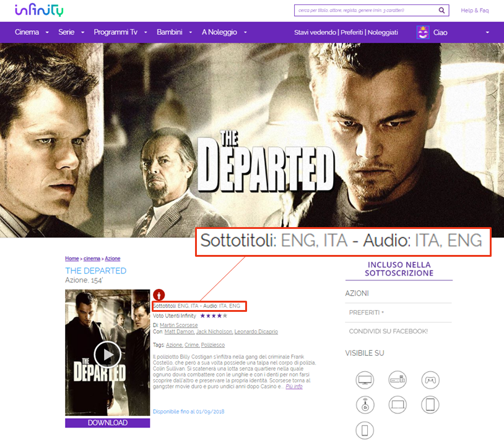Open the Ciao account dropdown arrow

pyautogui.click(x=487, y=32)
